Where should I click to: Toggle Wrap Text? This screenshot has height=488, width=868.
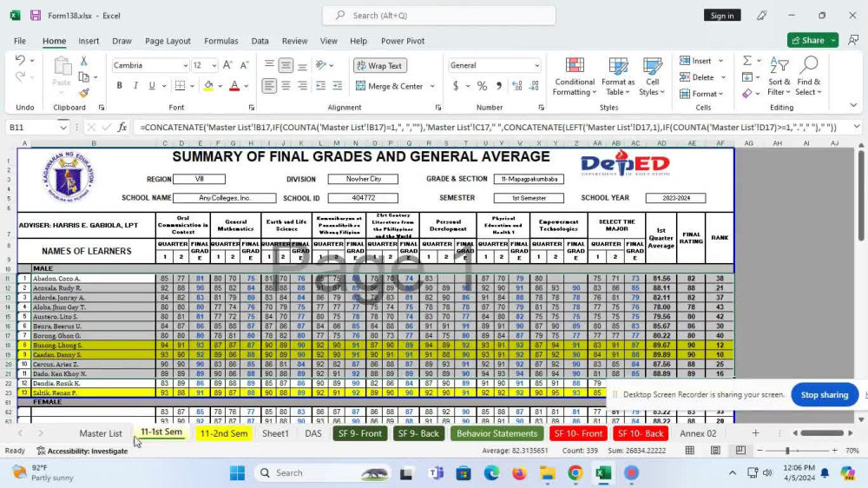tap(380, 65)
